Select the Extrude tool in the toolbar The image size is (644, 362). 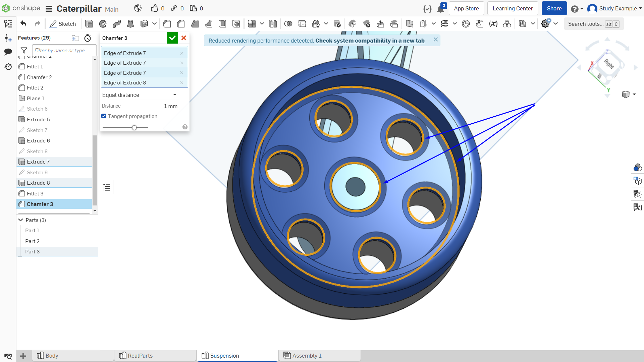tap(89, 24)
